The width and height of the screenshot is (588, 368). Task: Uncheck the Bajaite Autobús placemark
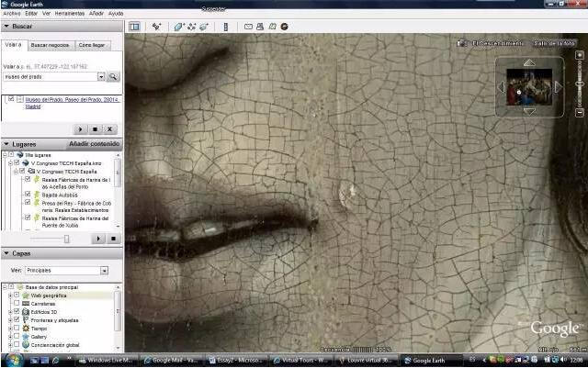click(x=28, y=194)
